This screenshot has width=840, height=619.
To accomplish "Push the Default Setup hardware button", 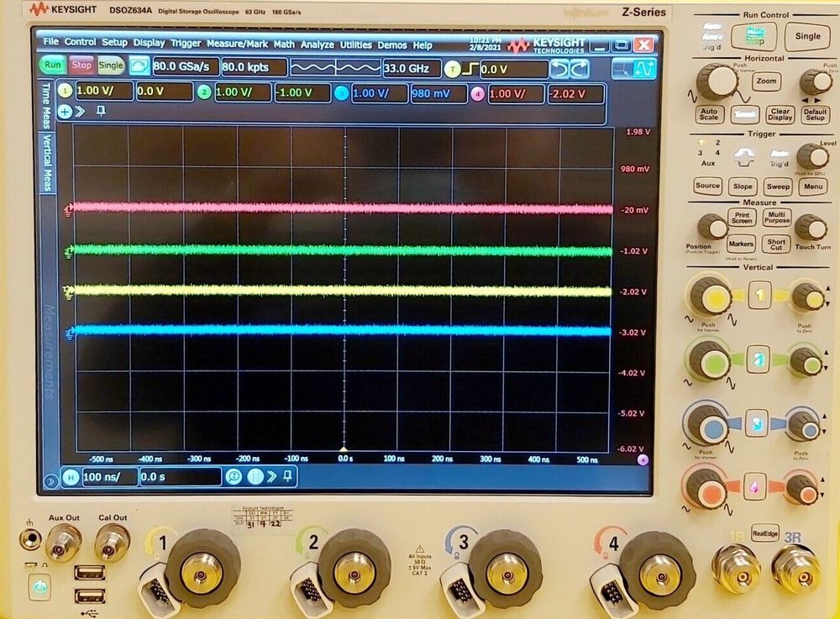I will click(x=816, y=114).
